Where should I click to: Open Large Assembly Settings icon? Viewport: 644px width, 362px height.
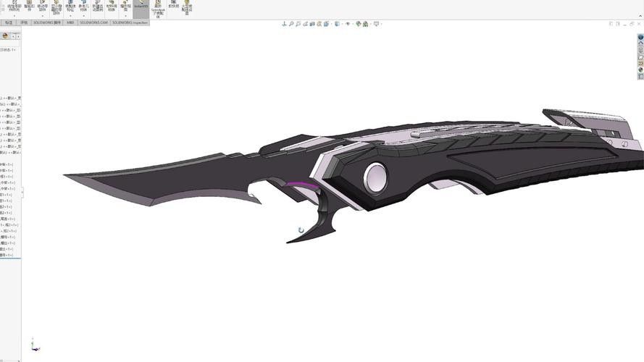click(x=187, y=7)
